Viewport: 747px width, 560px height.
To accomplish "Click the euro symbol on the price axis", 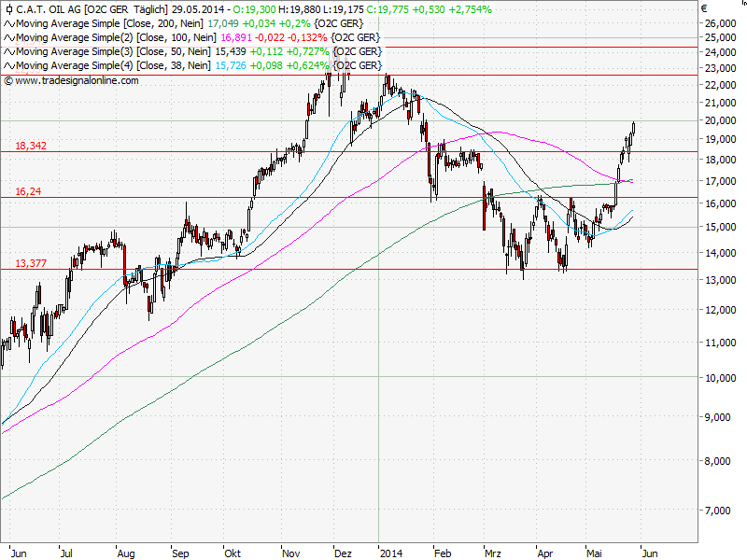I will (705, 9).
